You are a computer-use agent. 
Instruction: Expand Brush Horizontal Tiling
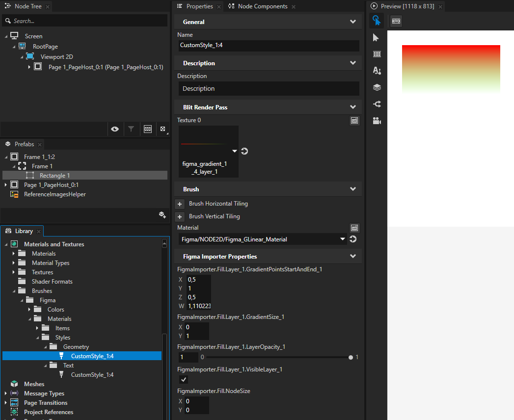point(180,204)
